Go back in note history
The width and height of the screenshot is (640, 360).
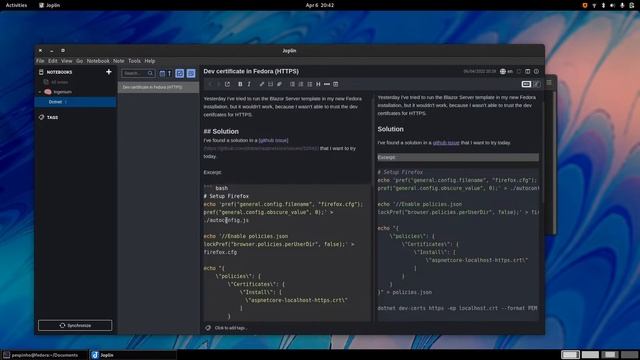pos(211,84)
